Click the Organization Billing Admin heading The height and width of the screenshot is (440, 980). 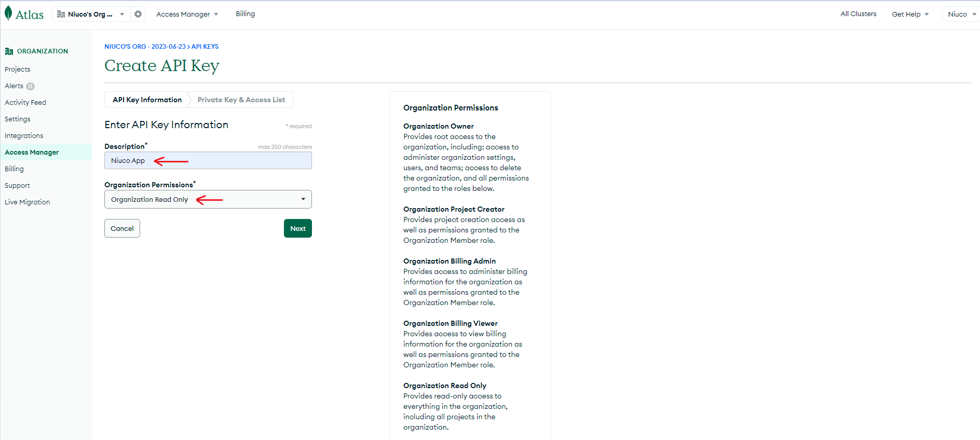(x=450, y=261)
